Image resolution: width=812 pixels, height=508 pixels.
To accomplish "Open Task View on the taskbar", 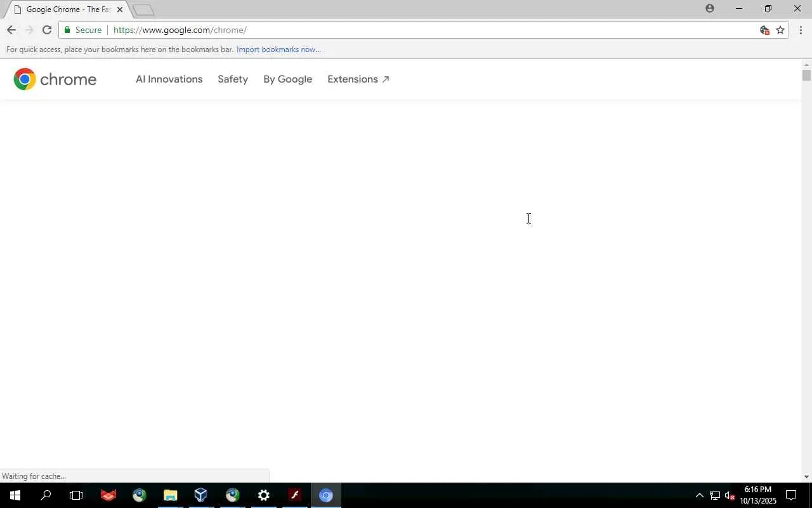I will (76, 495).
